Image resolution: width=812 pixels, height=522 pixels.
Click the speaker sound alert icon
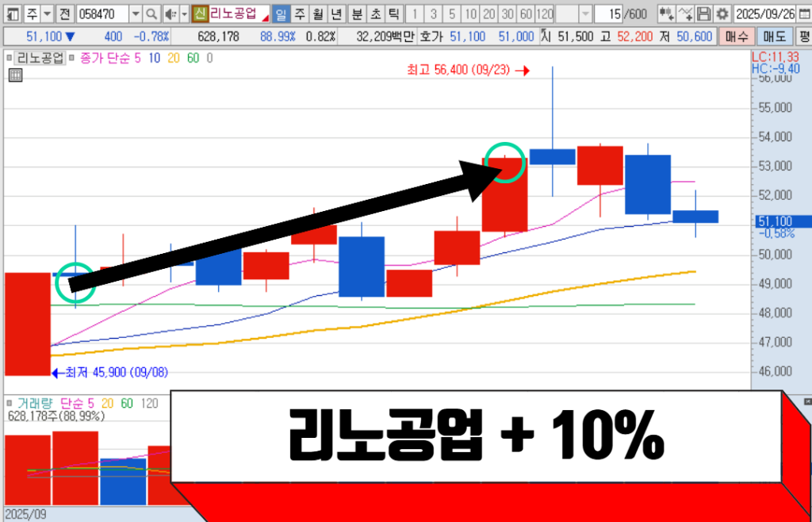pos(170,14)
